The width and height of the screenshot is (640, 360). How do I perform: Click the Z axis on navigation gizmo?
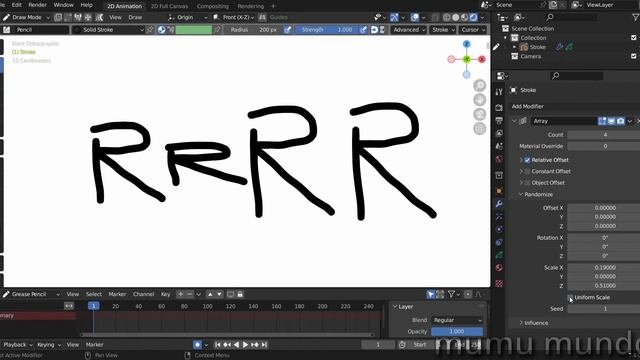pos(467,44)
